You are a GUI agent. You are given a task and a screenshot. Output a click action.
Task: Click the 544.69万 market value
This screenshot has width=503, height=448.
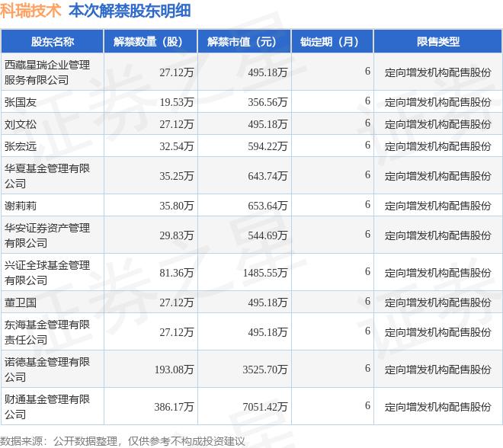coord(268,235)
